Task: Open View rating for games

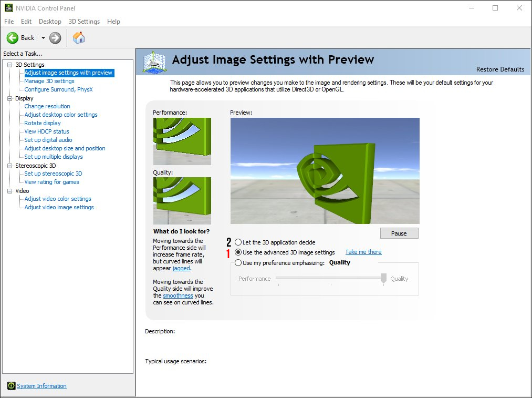Action: tap(51, 182)
